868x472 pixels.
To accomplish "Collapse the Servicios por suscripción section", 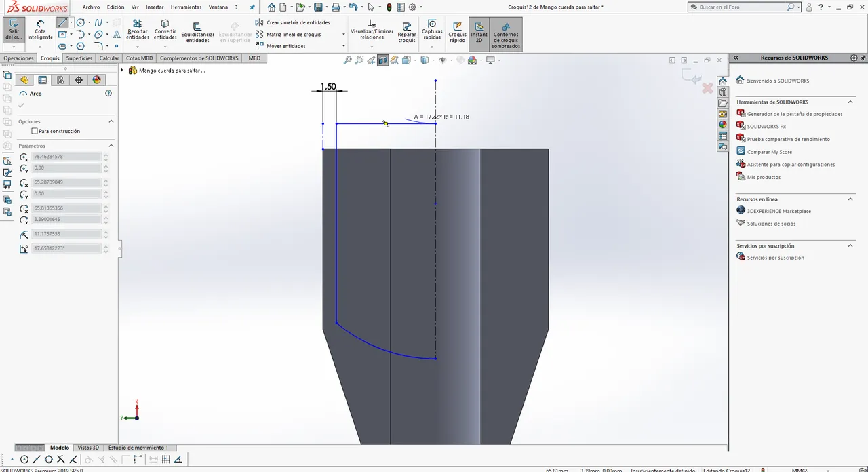I will click(x=850, y=245).
